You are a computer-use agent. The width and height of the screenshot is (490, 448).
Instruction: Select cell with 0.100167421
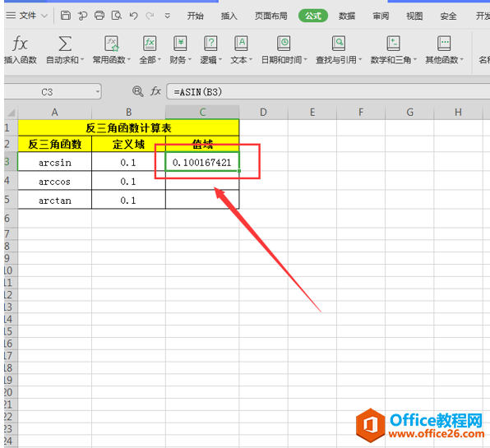click(202, 162)
